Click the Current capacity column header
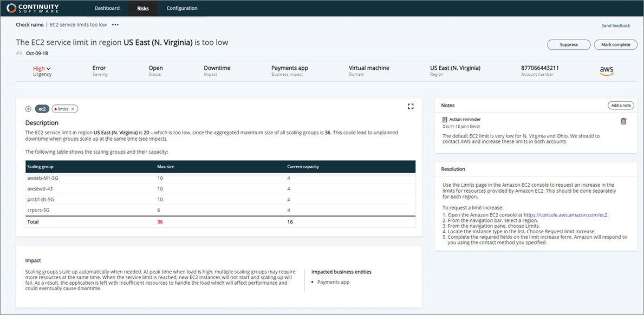644x315 pixels. coord(303,167)
